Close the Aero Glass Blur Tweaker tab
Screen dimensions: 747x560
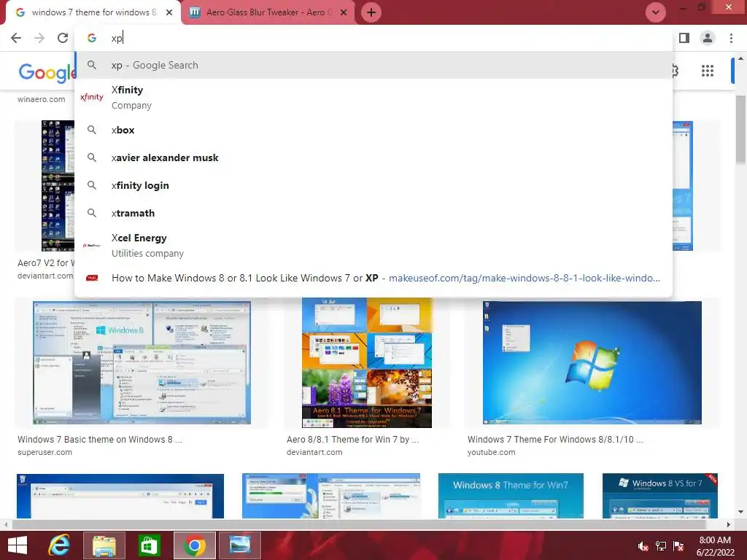(344, 12)
